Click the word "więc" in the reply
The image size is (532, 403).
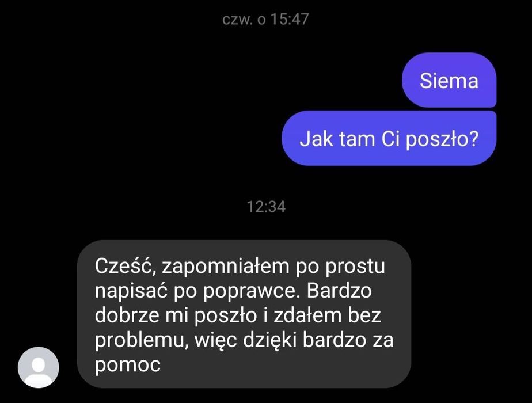pos(215,341)
